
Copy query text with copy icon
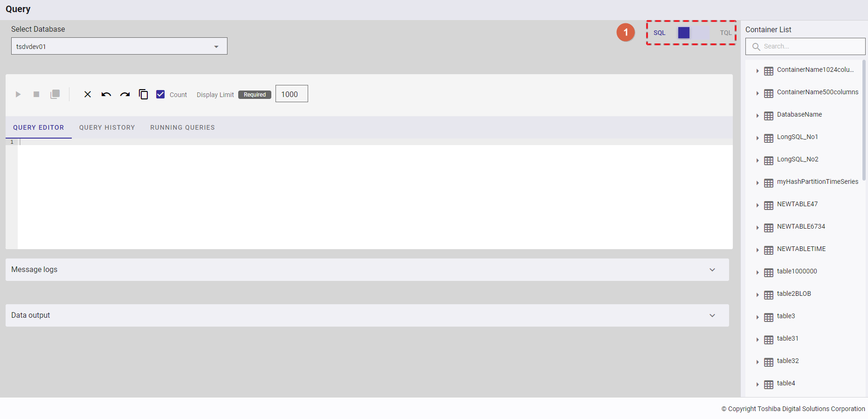click(144, 94)
